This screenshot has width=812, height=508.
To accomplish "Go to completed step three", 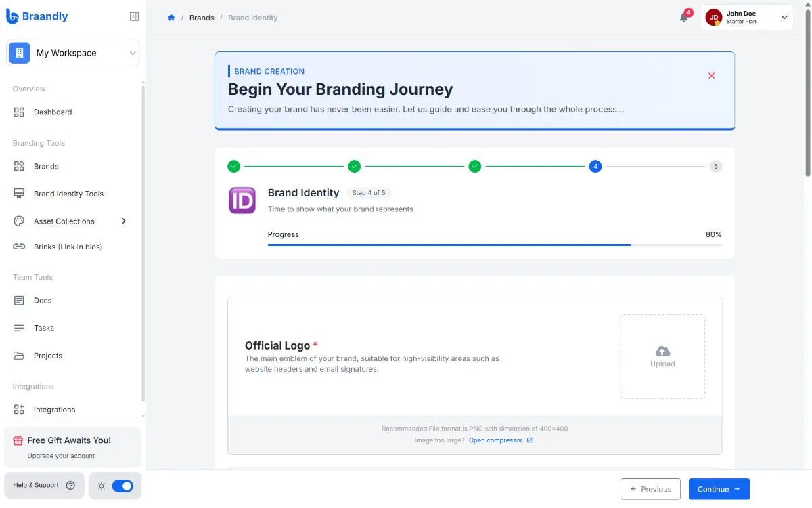I will click(x=475, y=166).
